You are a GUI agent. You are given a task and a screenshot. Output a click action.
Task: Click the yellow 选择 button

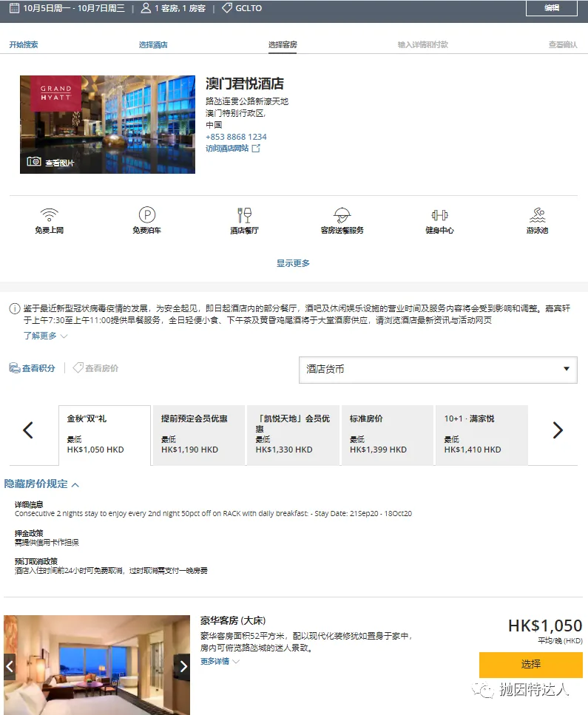pos(531,665)
